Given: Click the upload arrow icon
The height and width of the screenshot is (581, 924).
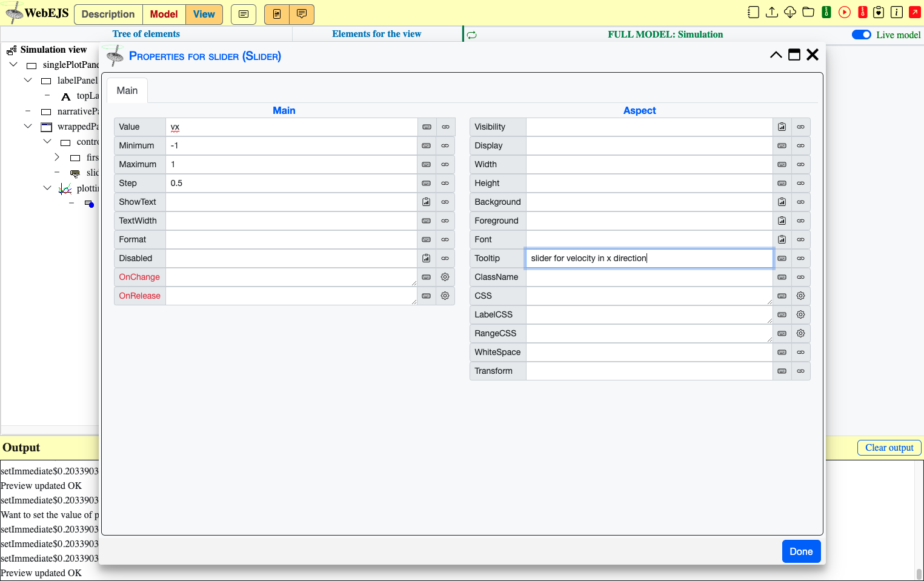Looking at the screenshot, I should click(x=772, y=12).
